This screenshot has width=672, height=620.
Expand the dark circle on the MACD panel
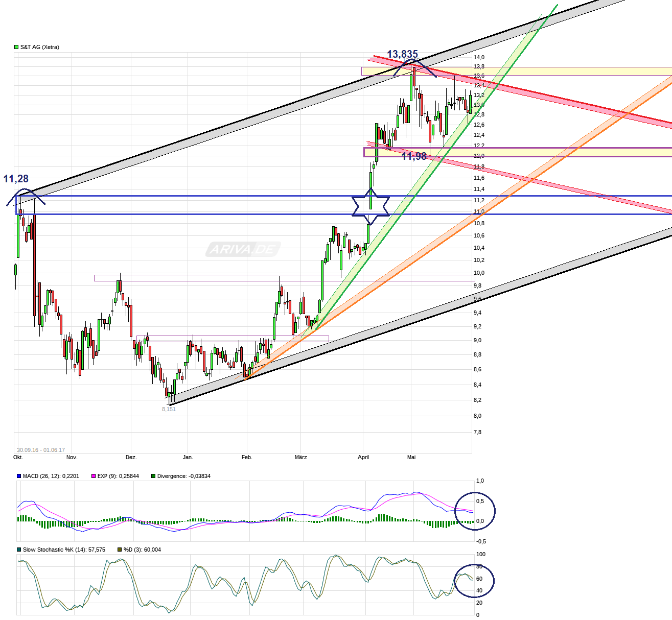click(x=475, y=511)
